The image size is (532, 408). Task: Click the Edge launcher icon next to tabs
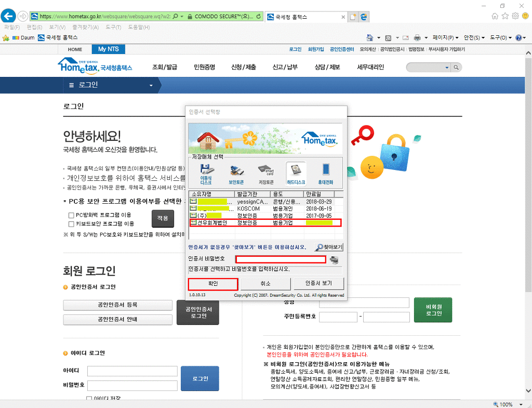(x=364, y=17)
